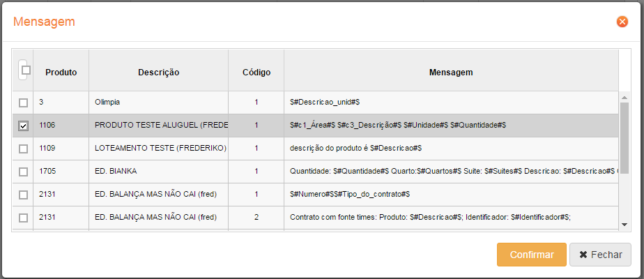Screen dimensions: 644x279
Task: Uncheck the selected product 1106 row
Action: click(23, 126)
